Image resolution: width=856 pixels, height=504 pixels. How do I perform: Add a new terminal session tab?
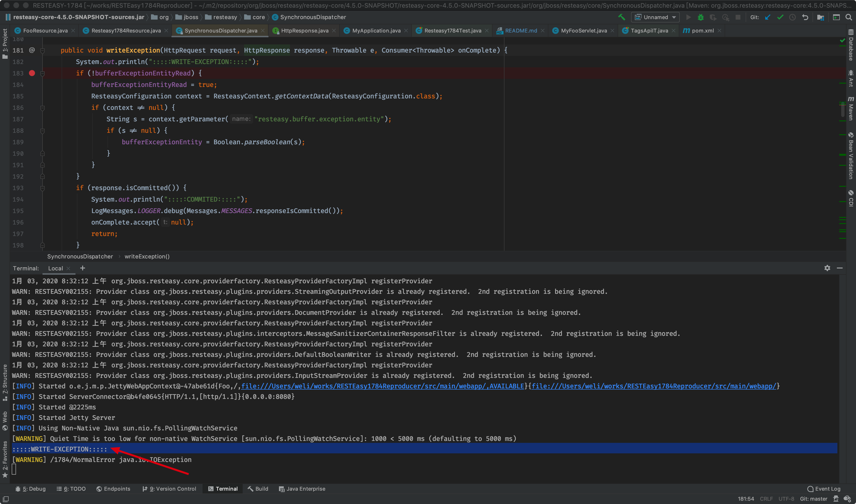pos(83,268)
